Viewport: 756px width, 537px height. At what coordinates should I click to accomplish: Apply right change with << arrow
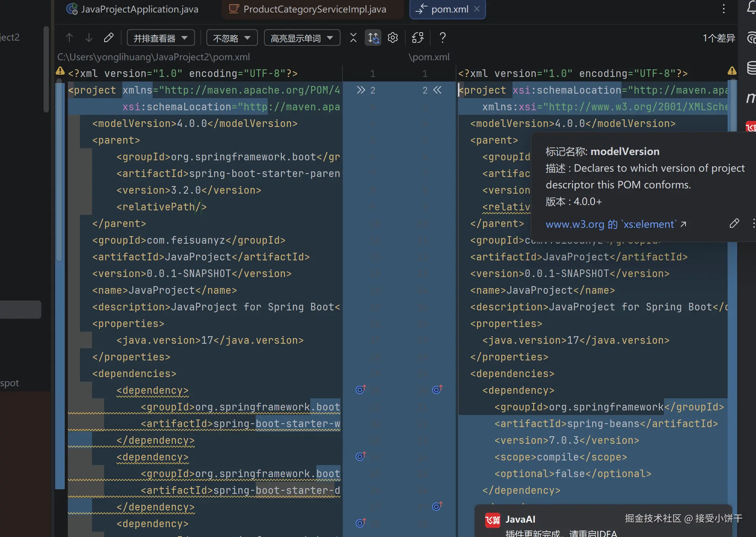[437, 90]
